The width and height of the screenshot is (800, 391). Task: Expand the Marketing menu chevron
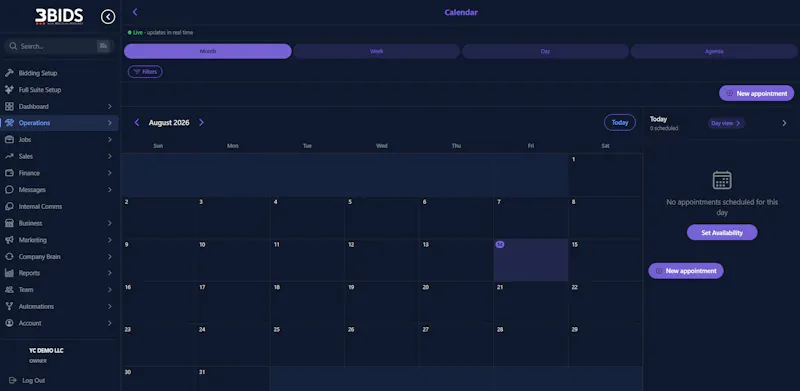(110, 240)
